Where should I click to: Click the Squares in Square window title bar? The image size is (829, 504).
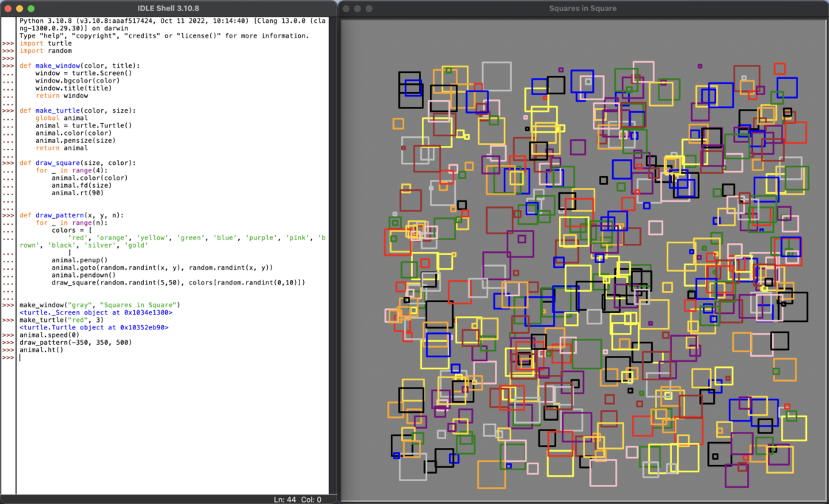click(x=583, y=8)
